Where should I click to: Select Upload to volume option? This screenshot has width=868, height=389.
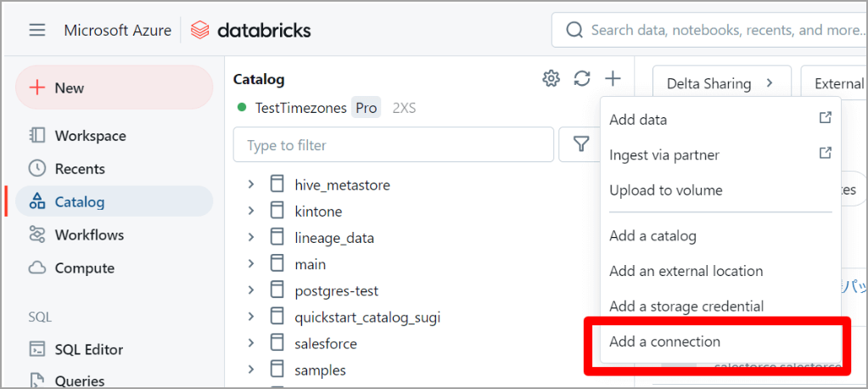pyautogui.click(x=665, y=190)
